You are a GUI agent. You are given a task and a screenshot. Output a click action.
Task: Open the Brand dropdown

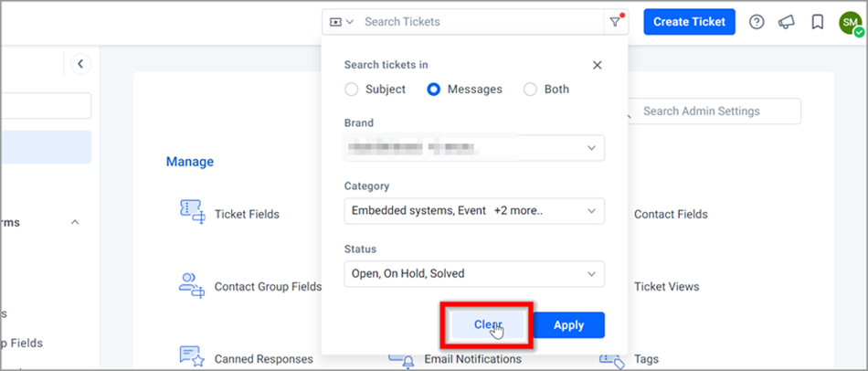[474, 148]
